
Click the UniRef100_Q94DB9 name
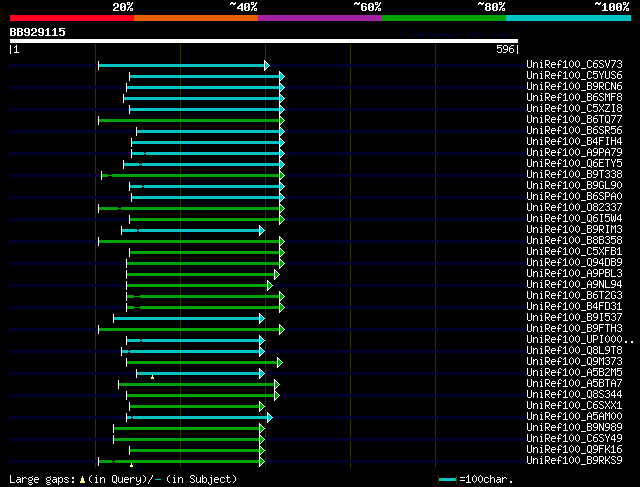pyautogui.click(x=574, y=263)
